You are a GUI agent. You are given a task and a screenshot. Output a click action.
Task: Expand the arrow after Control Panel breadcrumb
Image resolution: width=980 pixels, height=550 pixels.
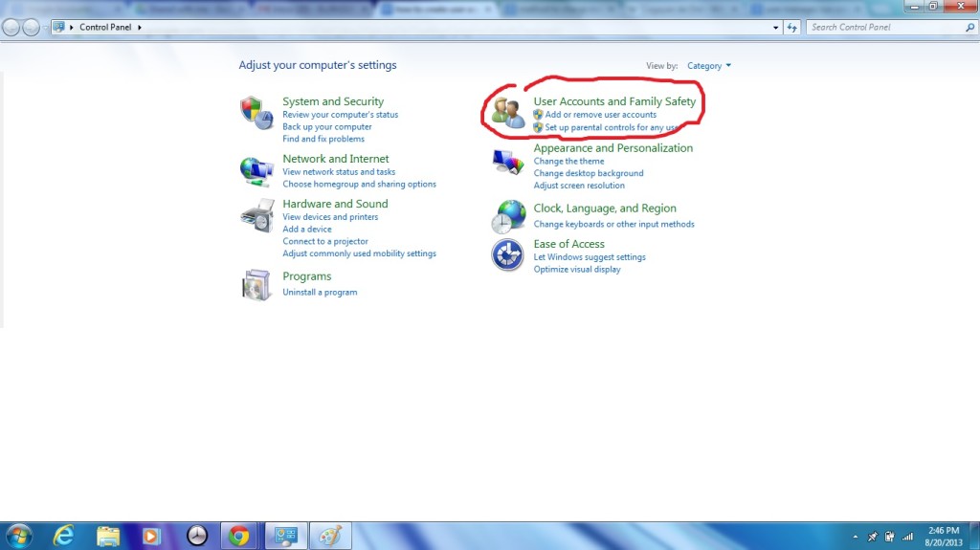[140, 28]
